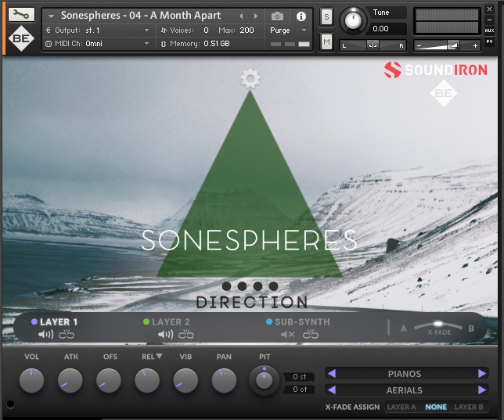Screen dimensions: 504x420
Task: Click the X-FADE A to B slider
Action: [x=438, y=326]
